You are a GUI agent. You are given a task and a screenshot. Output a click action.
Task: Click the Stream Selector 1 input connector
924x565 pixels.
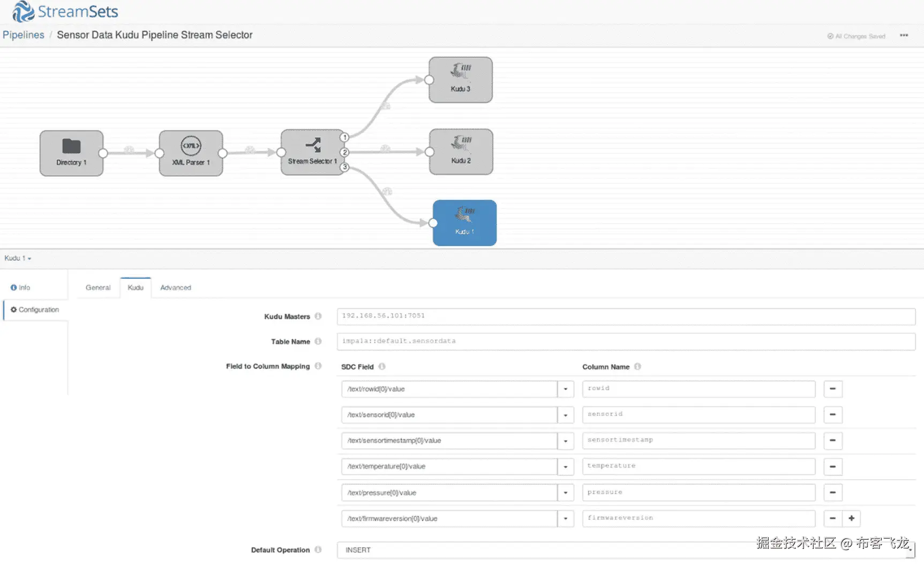tap(281, 152)
